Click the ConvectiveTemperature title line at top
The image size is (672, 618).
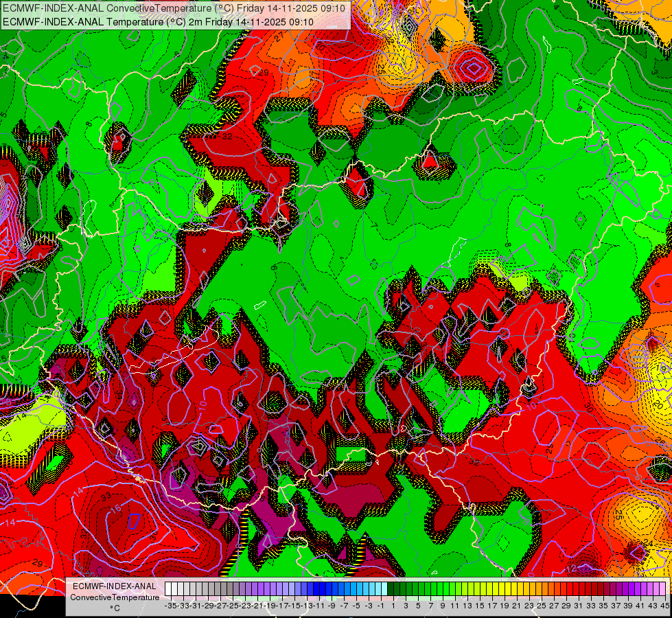[174, 8]
